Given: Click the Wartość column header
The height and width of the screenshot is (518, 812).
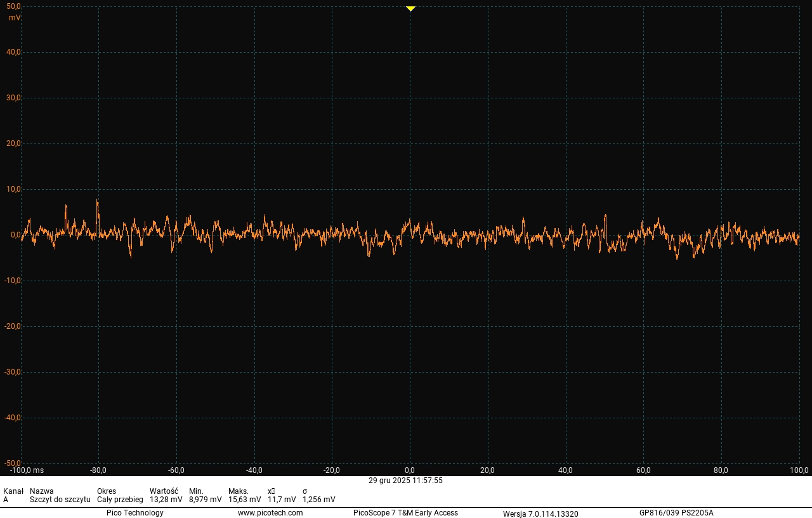Looking at the screenshot, I should pos(164,491).
